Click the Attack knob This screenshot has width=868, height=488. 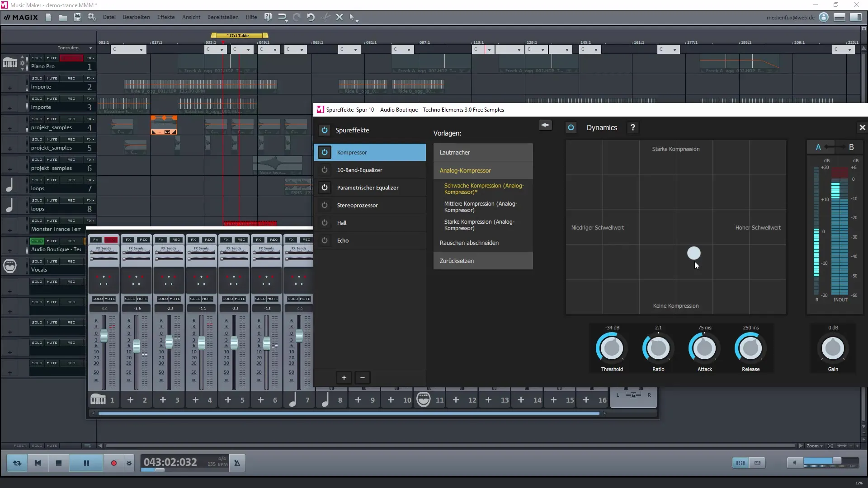click(x=704, y=348)
